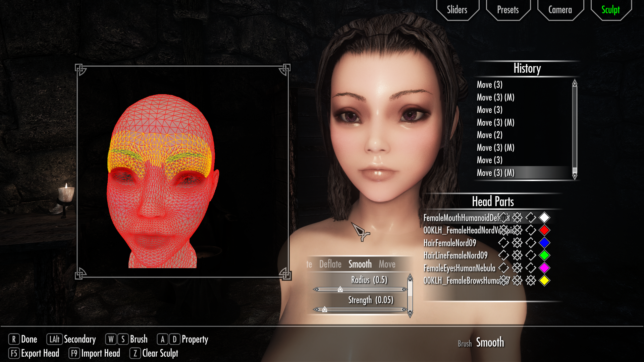The height and width of the screenshot is (362, 644).
Task: Click the S key icon for next brush
Action: 123,339
